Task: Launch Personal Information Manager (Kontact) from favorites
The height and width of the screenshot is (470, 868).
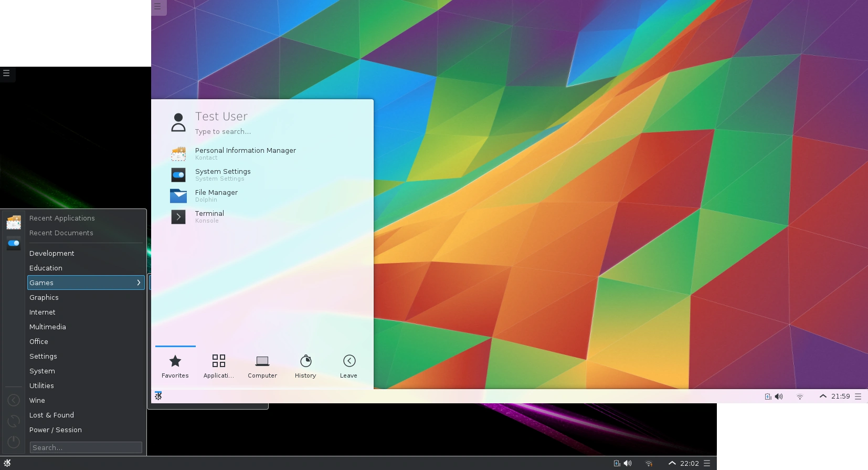Action: click(x=262, y=153)
